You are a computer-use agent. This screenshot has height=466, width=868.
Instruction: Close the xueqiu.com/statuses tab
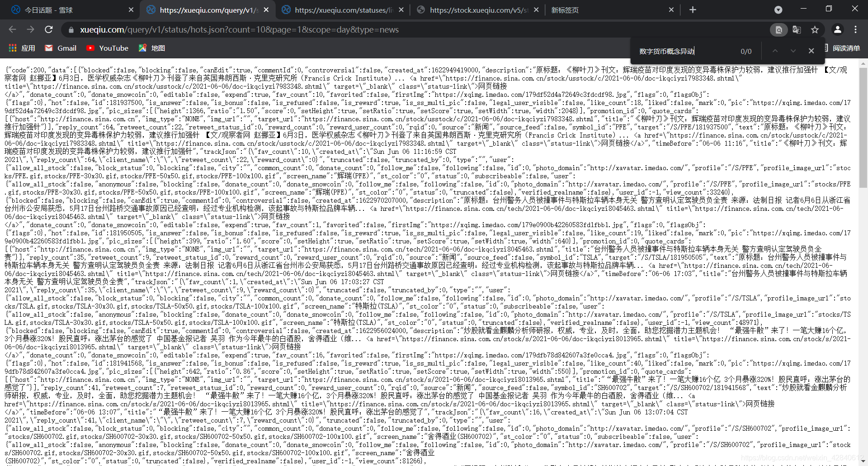[x=401, y=10]
